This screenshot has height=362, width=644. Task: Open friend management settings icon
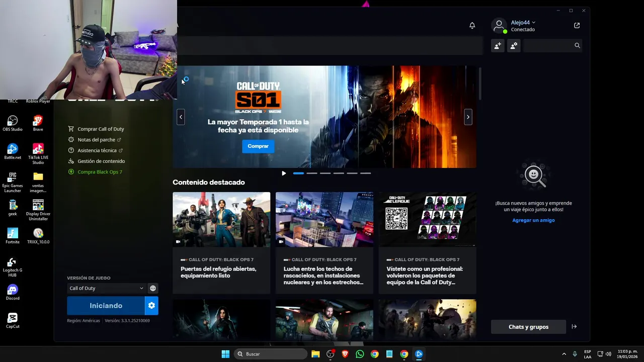click(x=514, y=46)
